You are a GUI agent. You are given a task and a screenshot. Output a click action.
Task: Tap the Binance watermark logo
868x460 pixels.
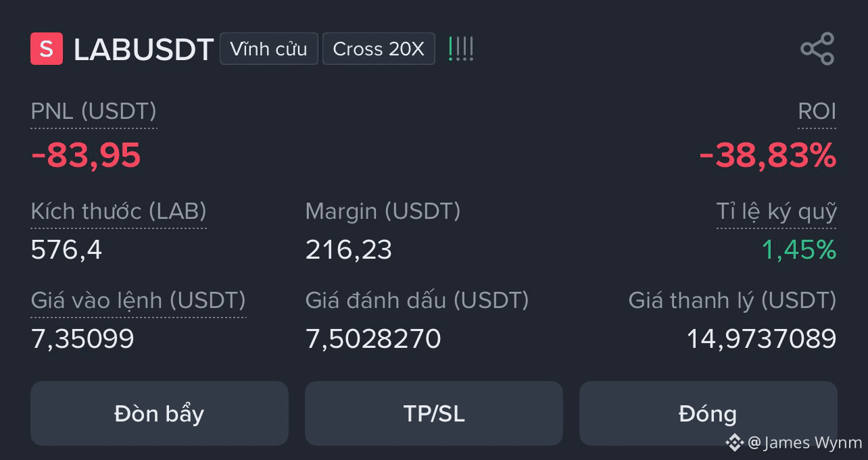point(734,442)
